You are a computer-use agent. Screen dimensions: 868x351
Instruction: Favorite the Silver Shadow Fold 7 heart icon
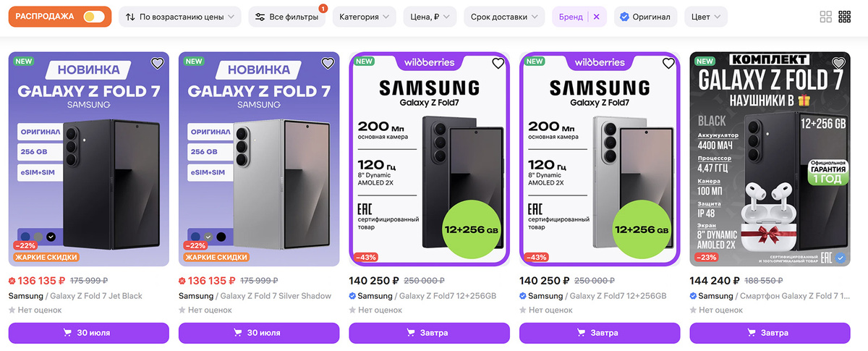(328, 64)
